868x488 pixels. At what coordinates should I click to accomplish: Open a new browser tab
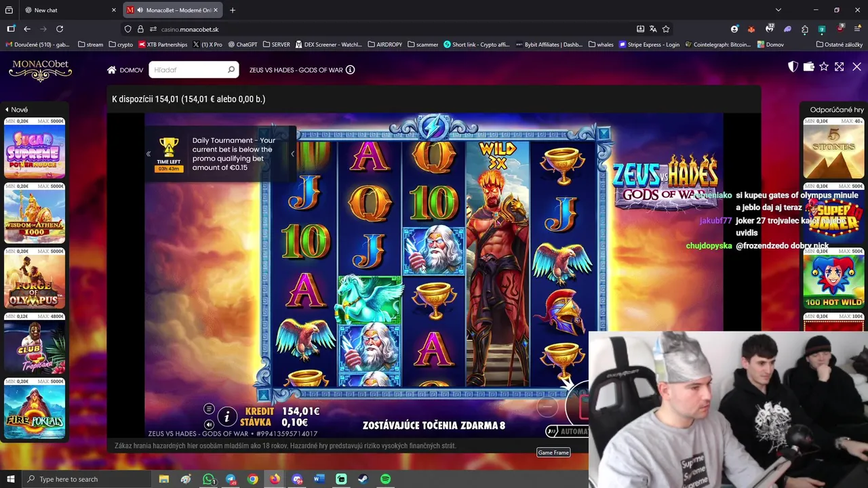point(233,10)
